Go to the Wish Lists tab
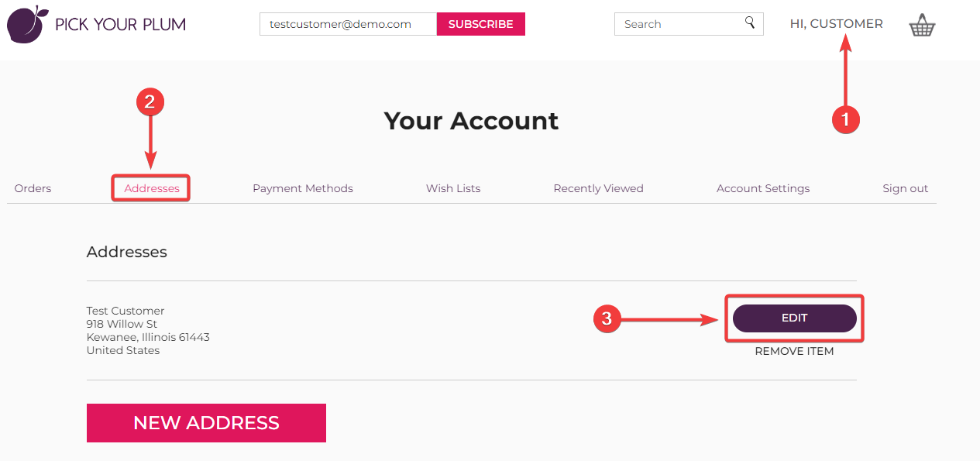980x461 pixels. 453,188
